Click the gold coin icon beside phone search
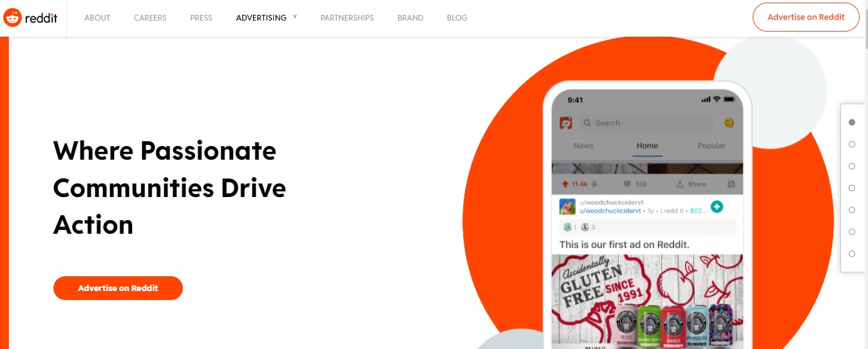The width and height of the screenshot is (868, 349). pyautogui.click(x=729, y=123)
